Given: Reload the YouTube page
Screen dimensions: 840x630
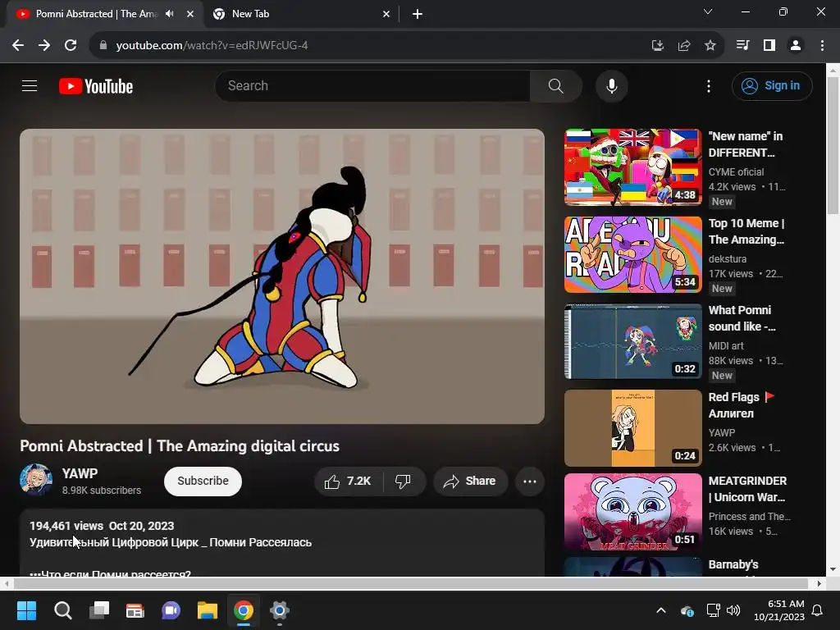Looking at the screenshot, I should [x=71, y=46].
